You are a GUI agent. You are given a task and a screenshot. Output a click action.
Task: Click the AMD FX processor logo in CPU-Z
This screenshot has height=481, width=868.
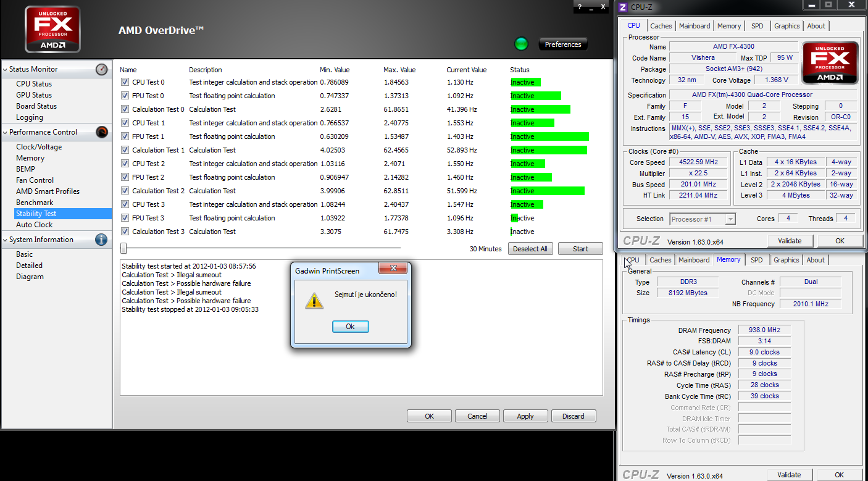[830, 63]
